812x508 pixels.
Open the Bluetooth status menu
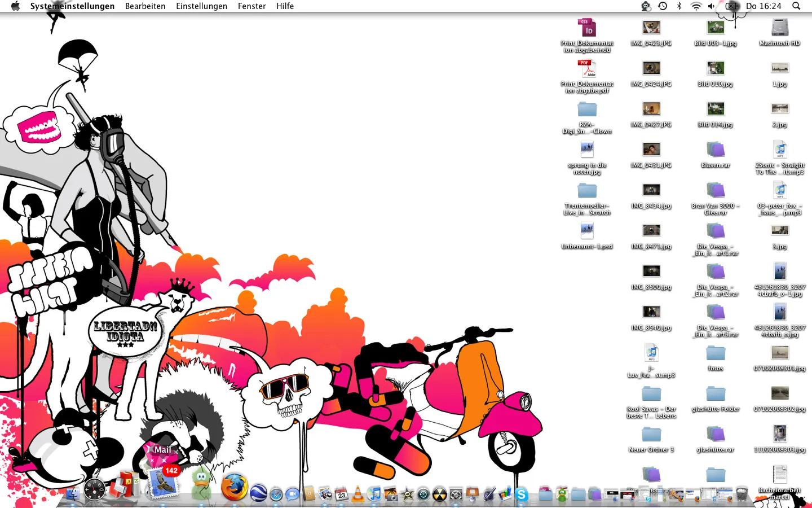679,6
